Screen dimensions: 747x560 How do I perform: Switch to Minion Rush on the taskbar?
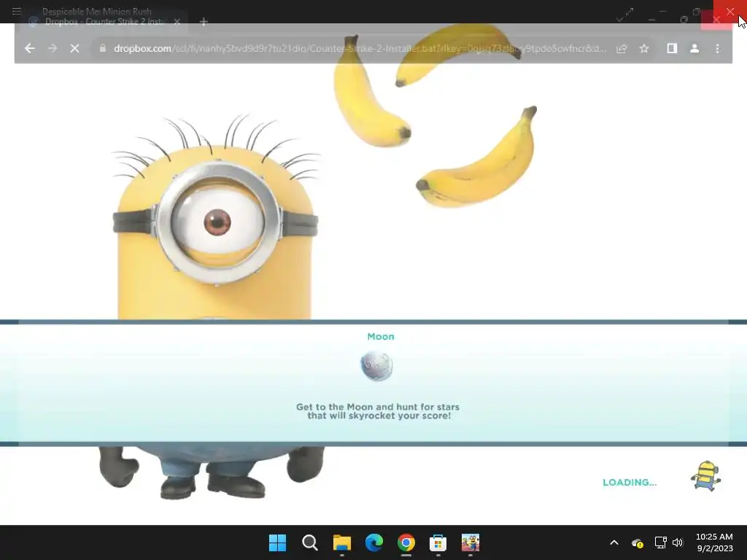(x=471, y=542)
